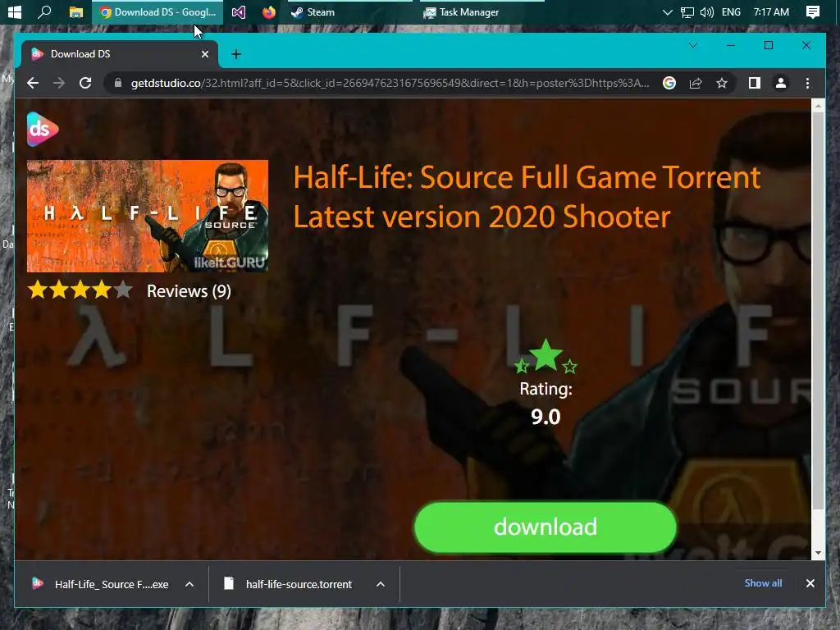This screenshot has height=630, width=840.
Task: Click the scrollbar down arrow
Action: pyautogui.click(x=818, y=553)
